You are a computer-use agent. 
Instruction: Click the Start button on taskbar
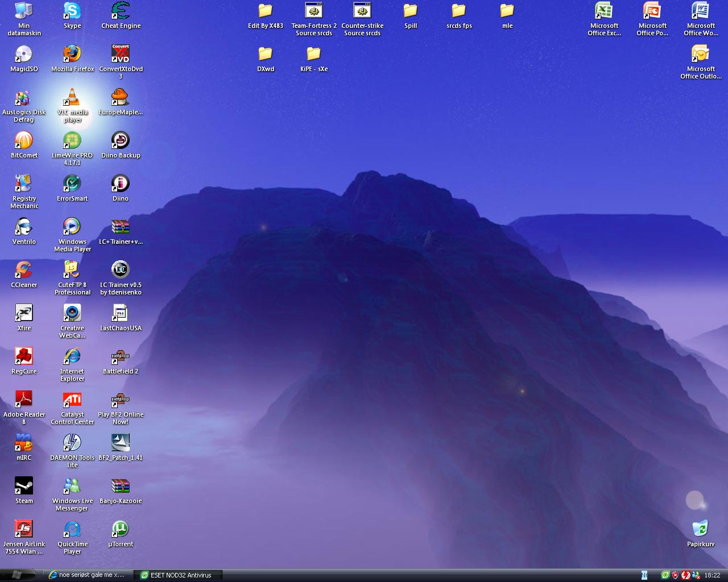coord(17,575)
